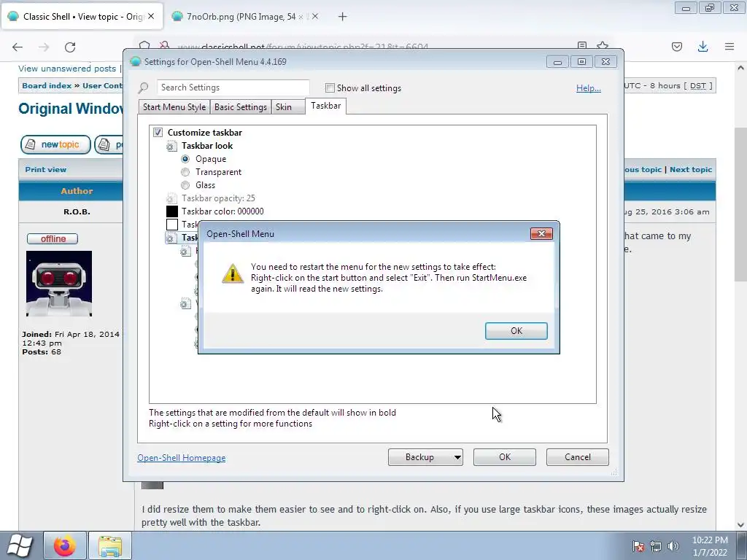Click Taskbar opacity: 25 setting
747x560 pixels.
pyautogui.click(x=218, y=198)
